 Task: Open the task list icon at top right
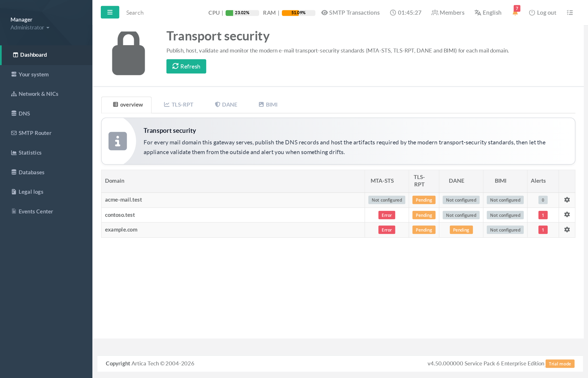[x=570, y=13]
